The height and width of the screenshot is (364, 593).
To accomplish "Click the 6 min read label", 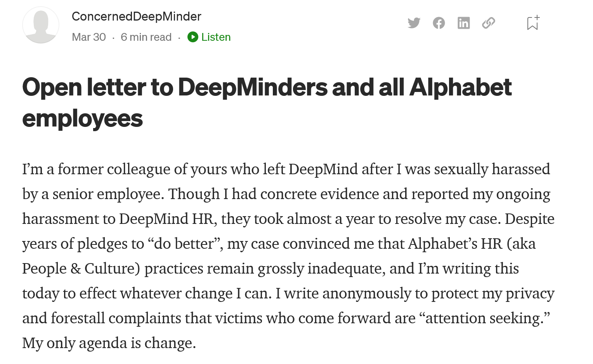I will [146, 37].
